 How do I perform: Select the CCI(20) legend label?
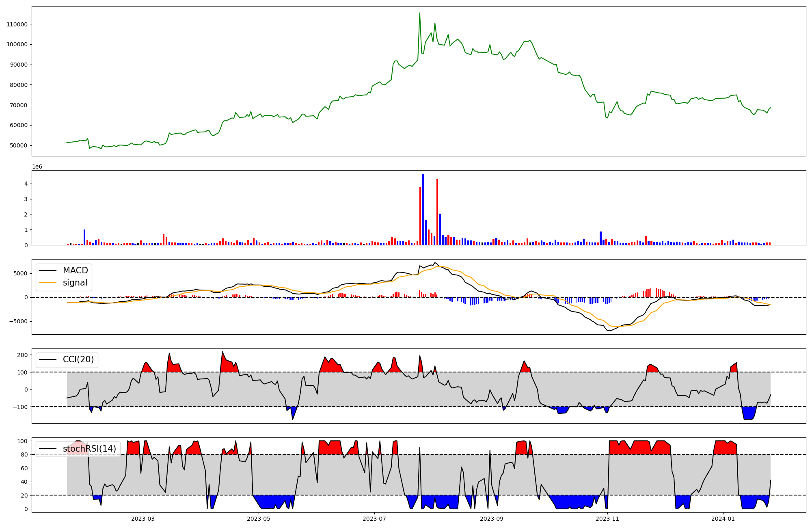tap(78, 359)
